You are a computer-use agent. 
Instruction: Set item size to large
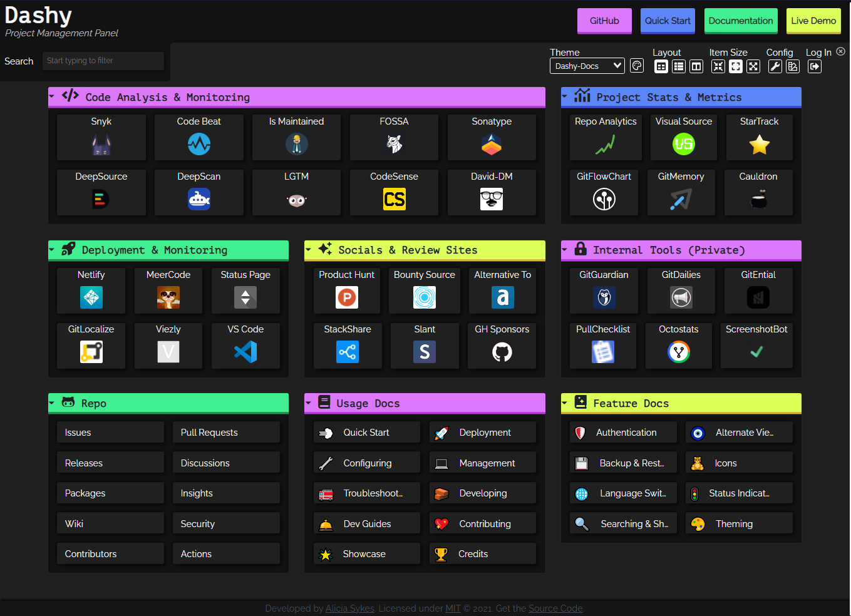tap(753, 66)
